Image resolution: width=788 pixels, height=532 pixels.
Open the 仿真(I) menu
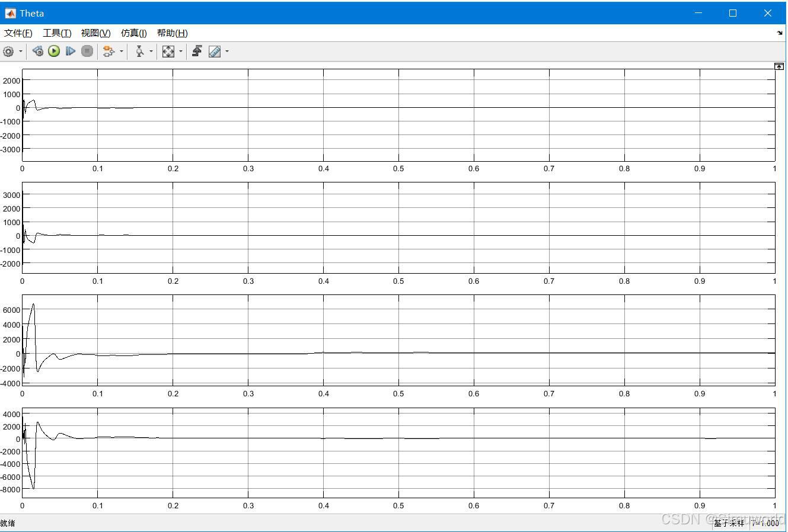point(133,33)
